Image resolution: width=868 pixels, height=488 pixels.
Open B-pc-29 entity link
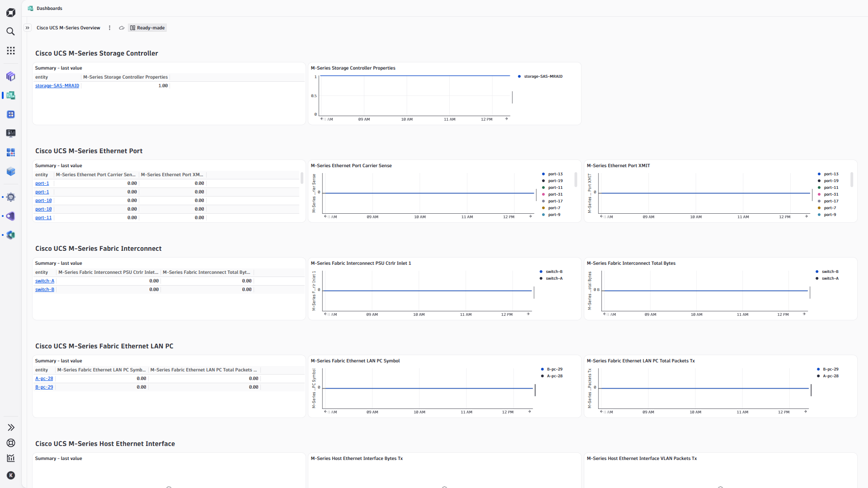click(x=44, y=387)
